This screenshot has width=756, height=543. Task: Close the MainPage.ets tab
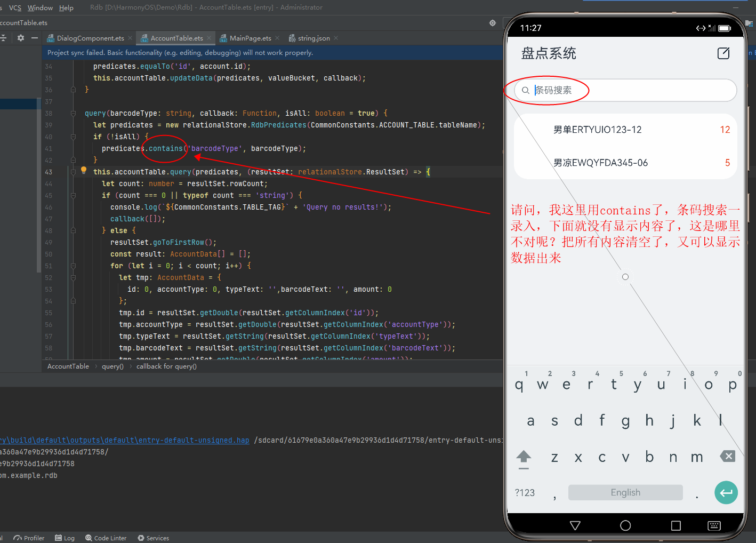click(x=277, y=38)
